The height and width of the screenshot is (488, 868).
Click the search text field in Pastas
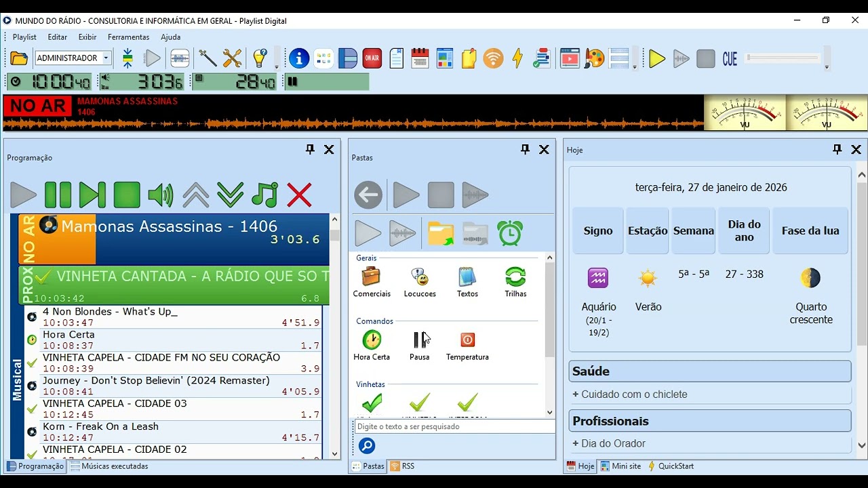[x=455, y=426]
